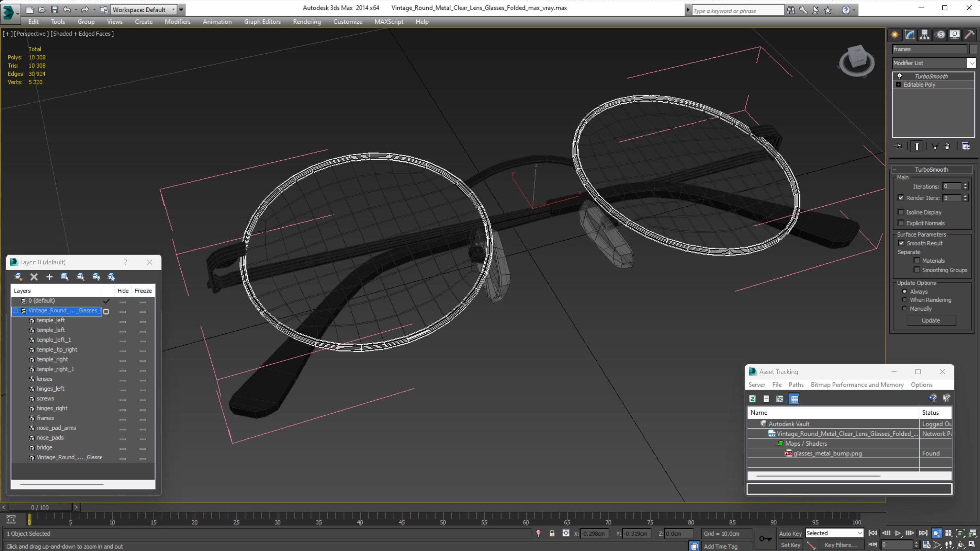
Task: Open the Hierarchy command panel tab
Action: tap(924, 35)
